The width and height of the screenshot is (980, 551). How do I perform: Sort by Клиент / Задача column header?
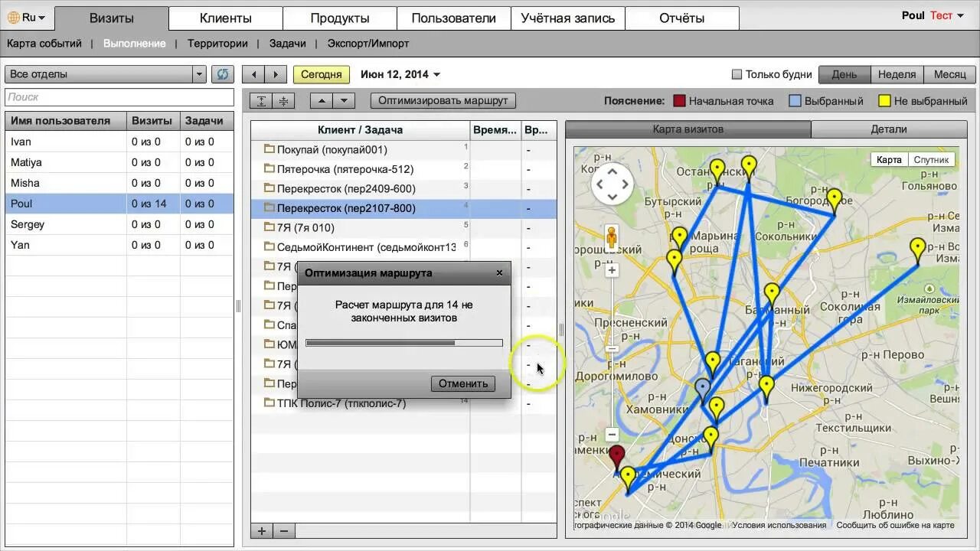tap(361, 130)
